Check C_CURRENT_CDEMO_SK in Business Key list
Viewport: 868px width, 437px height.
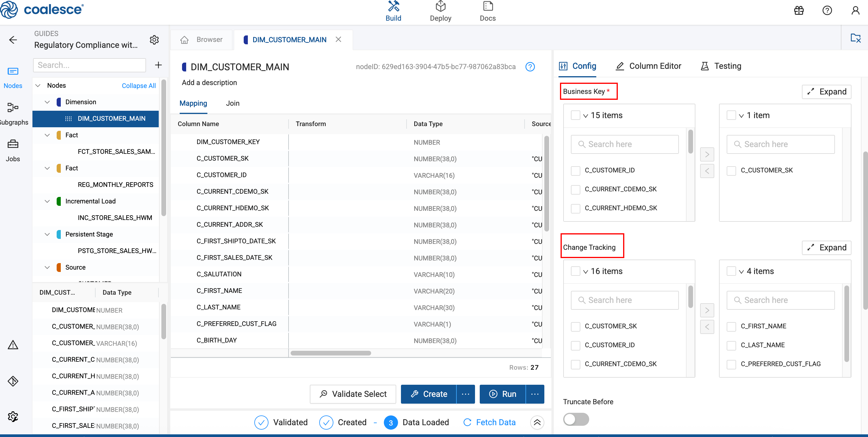[x=576, y=190]
